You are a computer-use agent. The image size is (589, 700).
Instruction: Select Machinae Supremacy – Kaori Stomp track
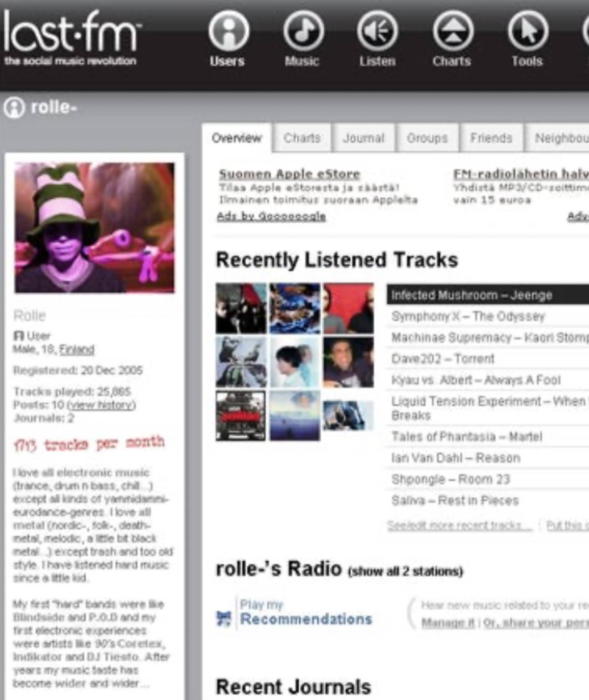(x=488, y=337)
